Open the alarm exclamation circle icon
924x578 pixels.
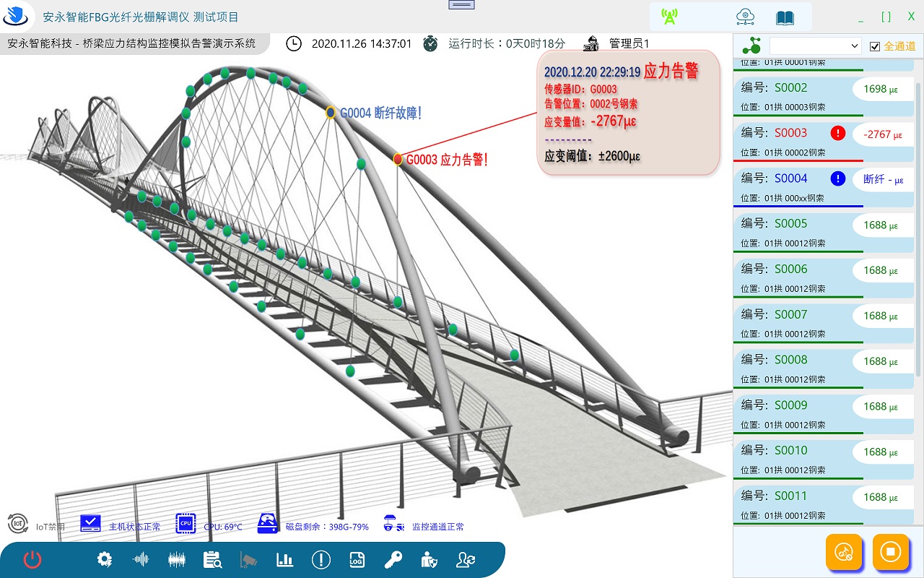321,559
